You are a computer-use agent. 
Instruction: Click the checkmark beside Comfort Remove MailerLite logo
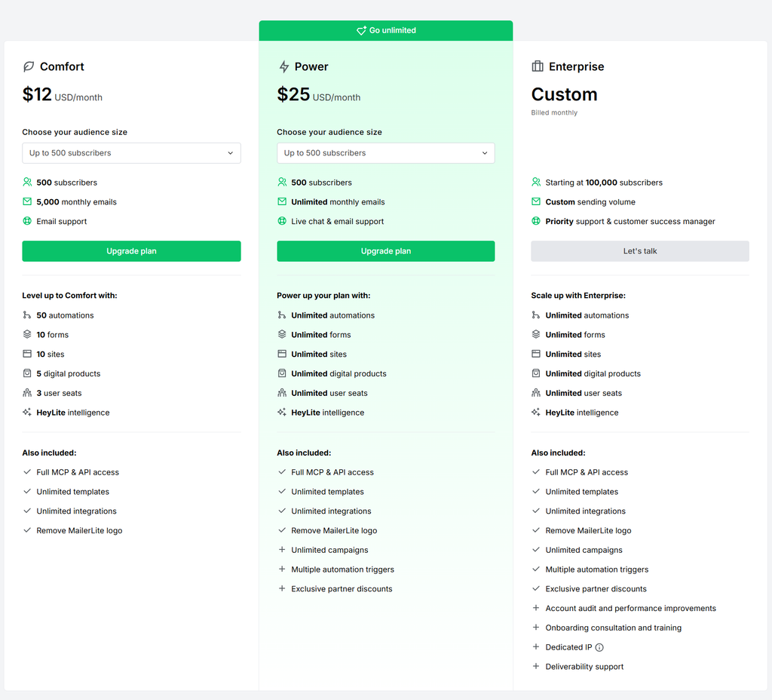27,530
